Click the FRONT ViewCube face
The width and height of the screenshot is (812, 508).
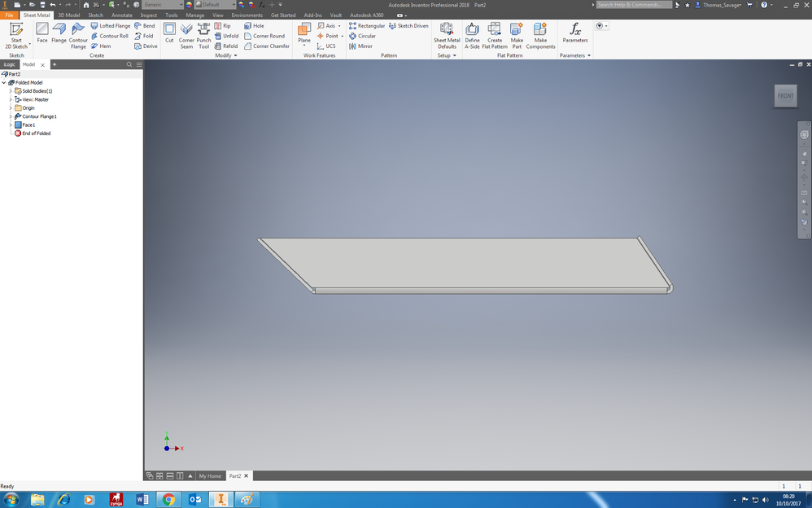click(x=785, y=96)
